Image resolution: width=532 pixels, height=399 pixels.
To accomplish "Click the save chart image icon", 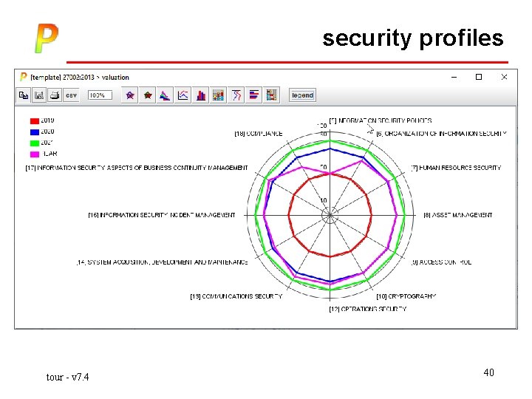I will (x=39, y=95).
